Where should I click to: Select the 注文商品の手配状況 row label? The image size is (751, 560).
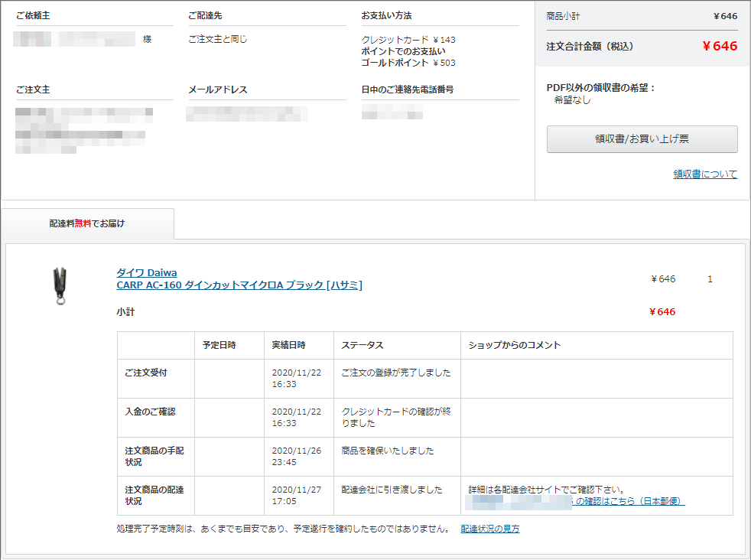pyautogui.click(x=154, y=457)
